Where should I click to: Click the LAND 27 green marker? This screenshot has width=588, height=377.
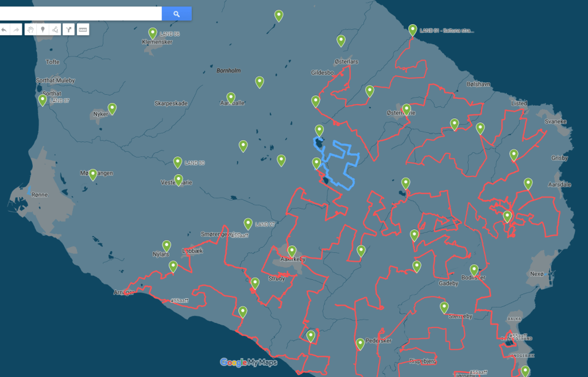coord(248,223)
